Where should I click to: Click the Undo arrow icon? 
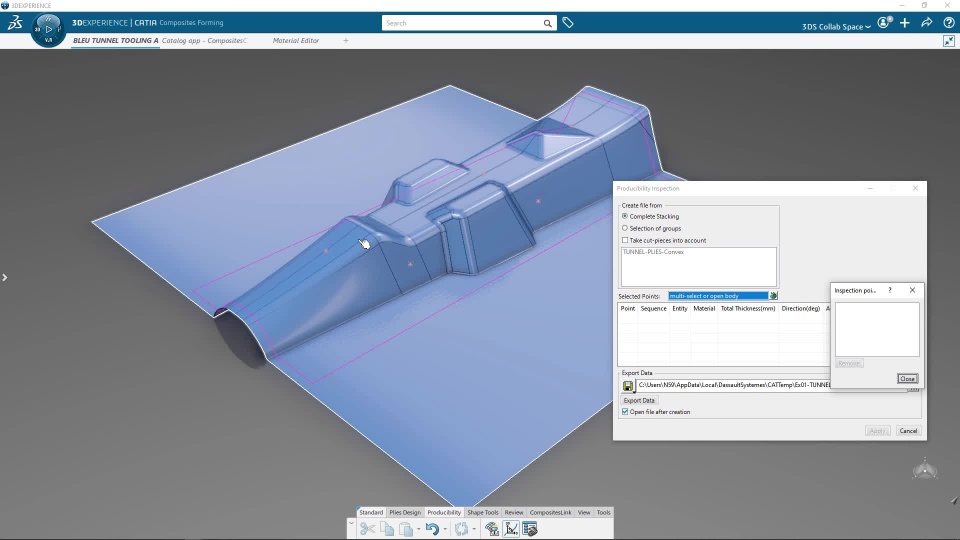pyautogui.click(x=432, y=529)
